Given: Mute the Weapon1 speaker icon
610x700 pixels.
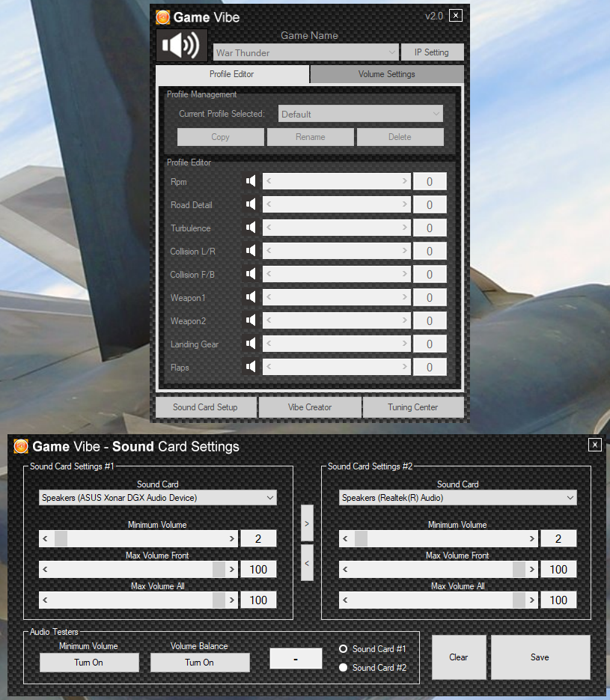Looking at the screenshot, I should [251, 297].
